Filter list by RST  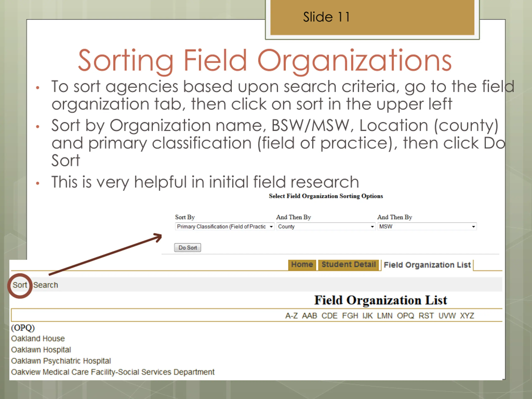[426, 315]
